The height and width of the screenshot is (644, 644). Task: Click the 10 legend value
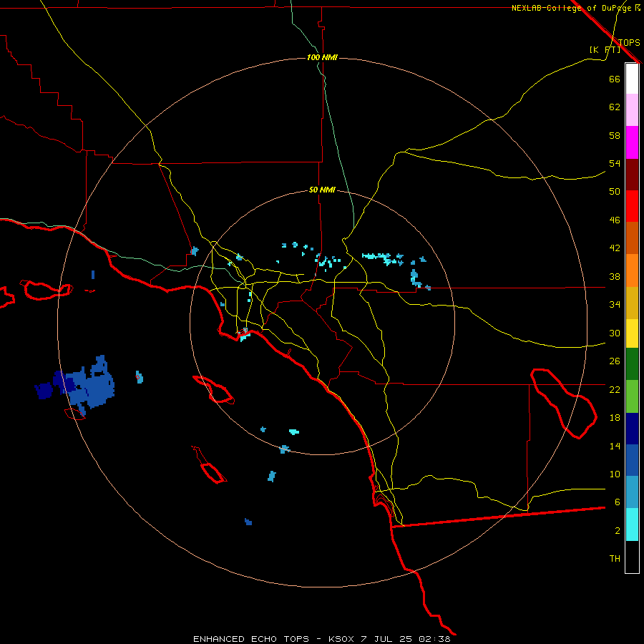[615, 474]
